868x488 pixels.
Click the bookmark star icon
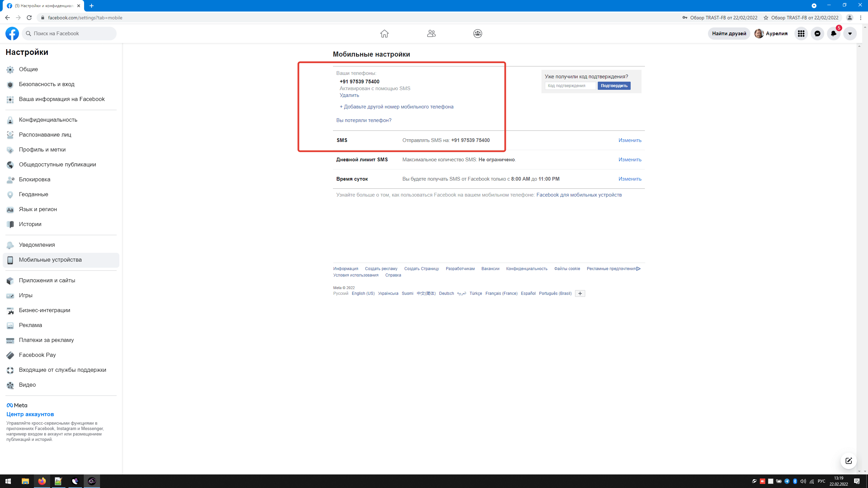[766, 18]
